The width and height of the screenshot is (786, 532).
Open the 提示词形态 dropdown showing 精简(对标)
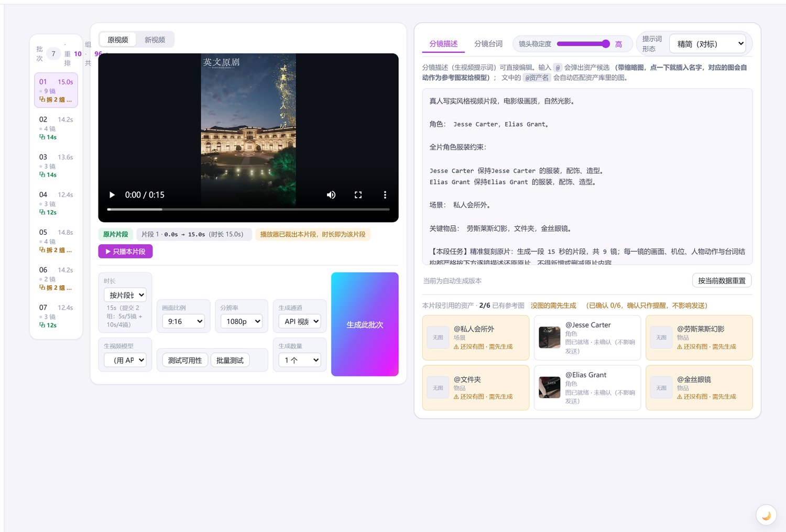[708, 44]
